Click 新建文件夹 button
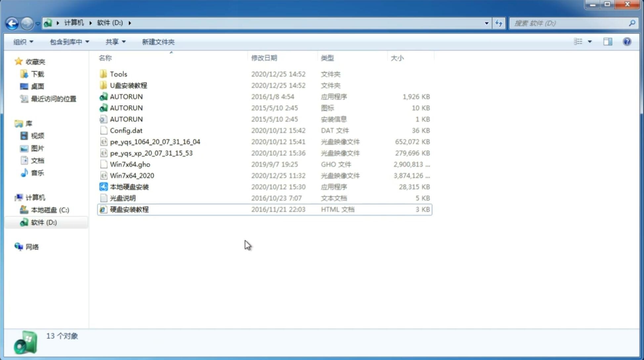The height and width of the screenshot is (360, 644). [x=158, y=41]
